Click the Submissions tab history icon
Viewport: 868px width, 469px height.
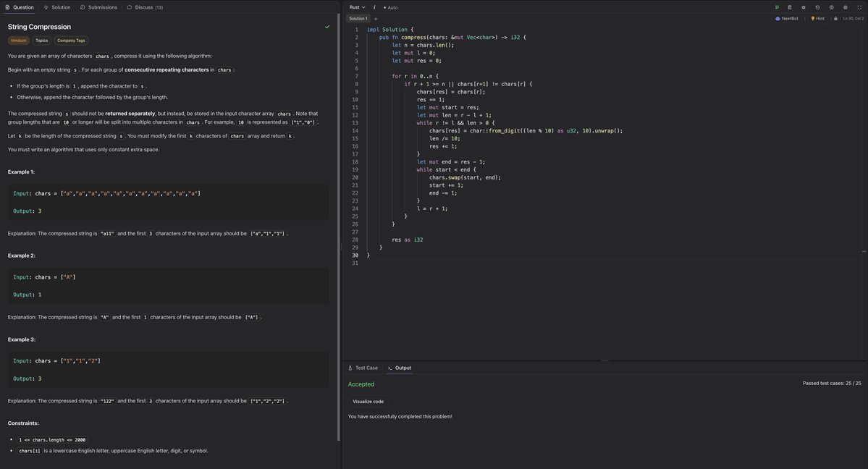pos(83,7)
